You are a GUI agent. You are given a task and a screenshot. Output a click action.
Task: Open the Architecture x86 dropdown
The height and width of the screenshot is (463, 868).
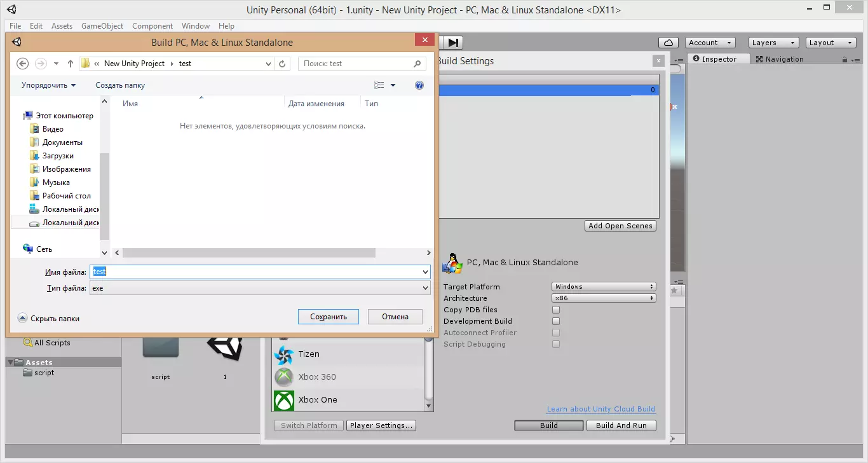coord(603,298)
